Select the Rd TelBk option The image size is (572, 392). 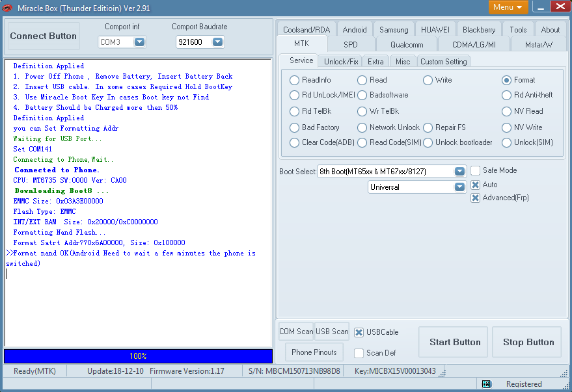[294, 111]
